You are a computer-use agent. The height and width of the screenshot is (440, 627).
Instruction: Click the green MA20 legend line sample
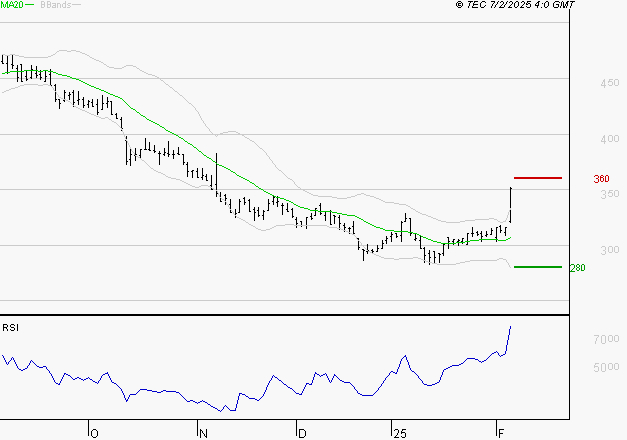click(x=30, y=4)
